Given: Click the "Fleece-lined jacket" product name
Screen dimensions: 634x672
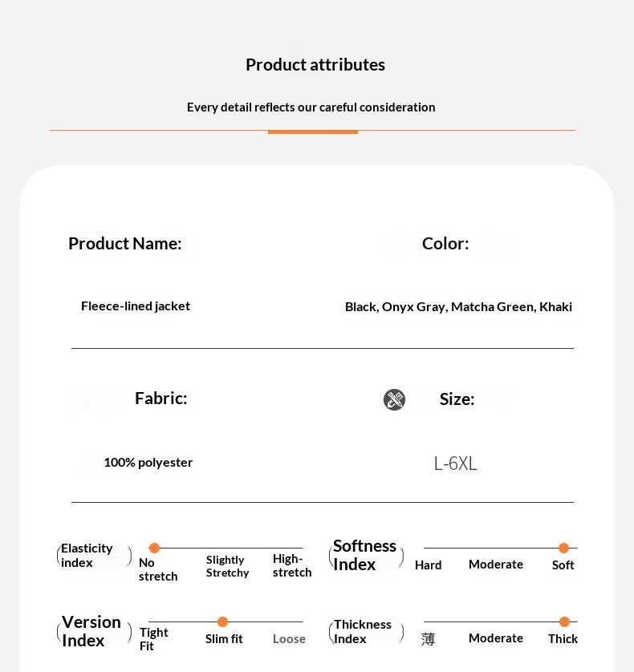Looking at the screenshot, I should click(x=136, y=306).
